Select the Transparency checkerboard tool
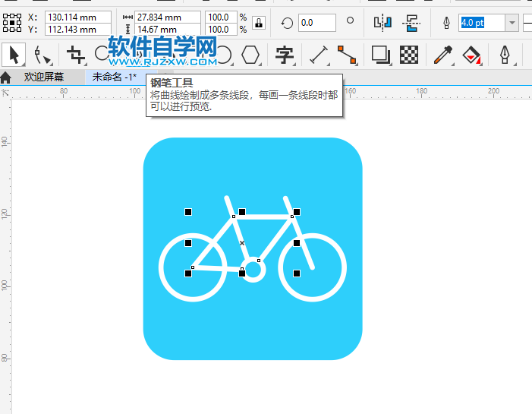This screenshot has width=532, height=414. [409, 55]
